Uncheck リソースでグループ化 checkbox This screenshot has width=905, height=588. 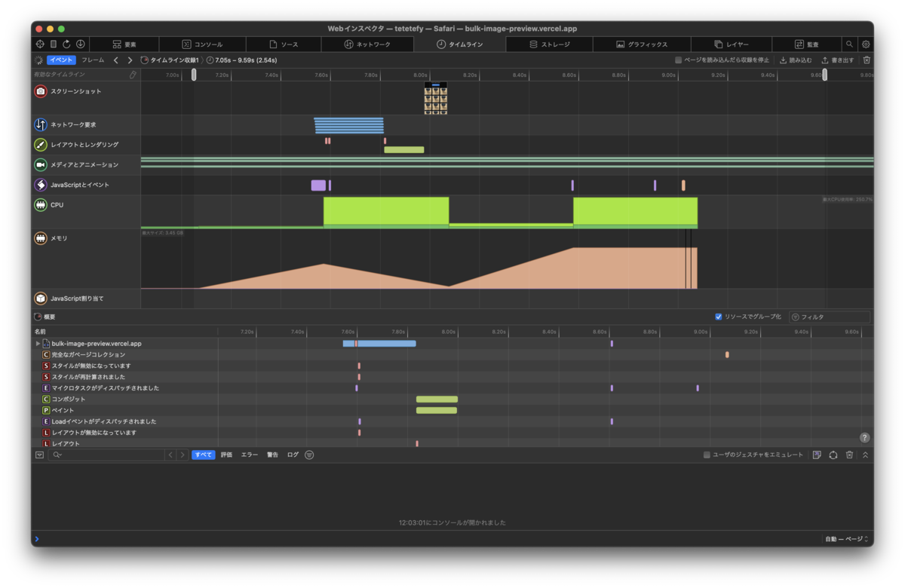(x=719, y=317)
